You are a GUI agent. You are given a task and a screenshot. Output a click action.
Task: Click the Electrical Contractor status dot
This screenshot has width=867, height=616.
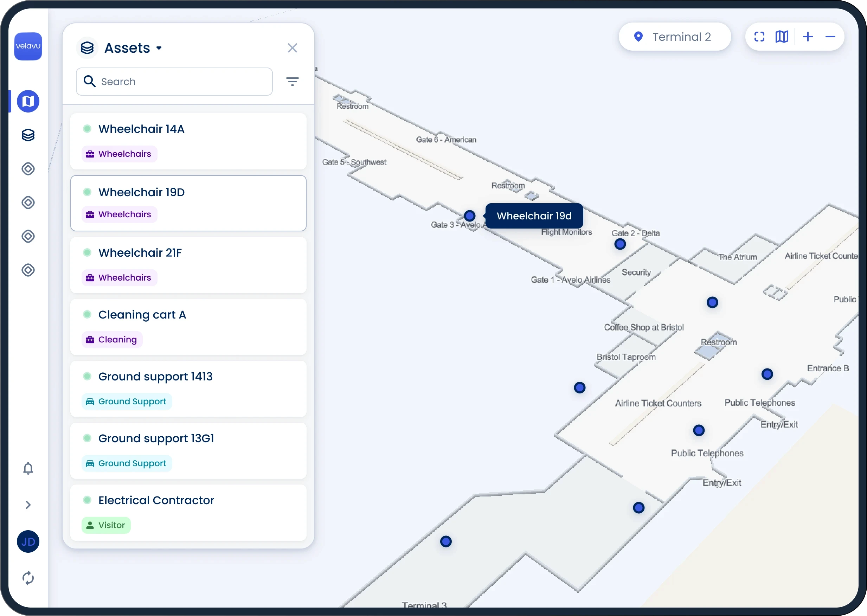pos(87,500)
